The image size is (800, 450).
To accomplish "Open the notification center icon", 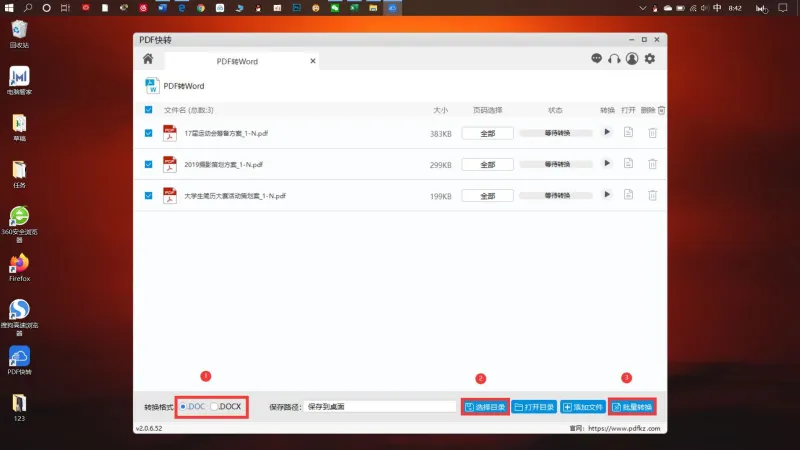I will click(783, 8).
